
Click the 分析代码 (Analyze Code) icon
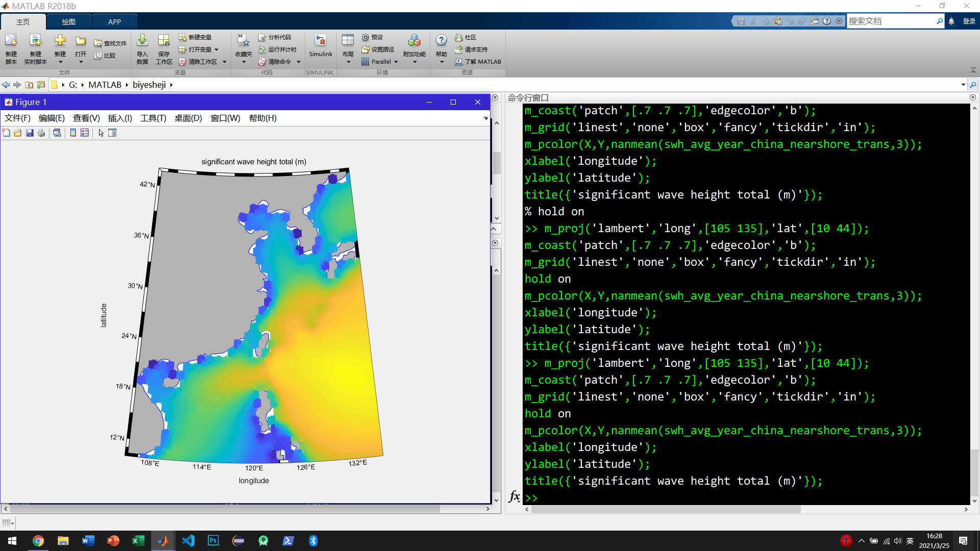(278, 37)
